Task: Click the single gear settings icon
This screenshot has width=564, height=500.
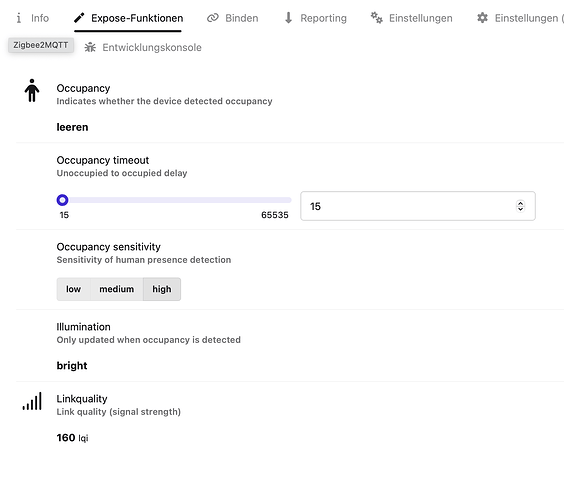Action: pos(482,18)
